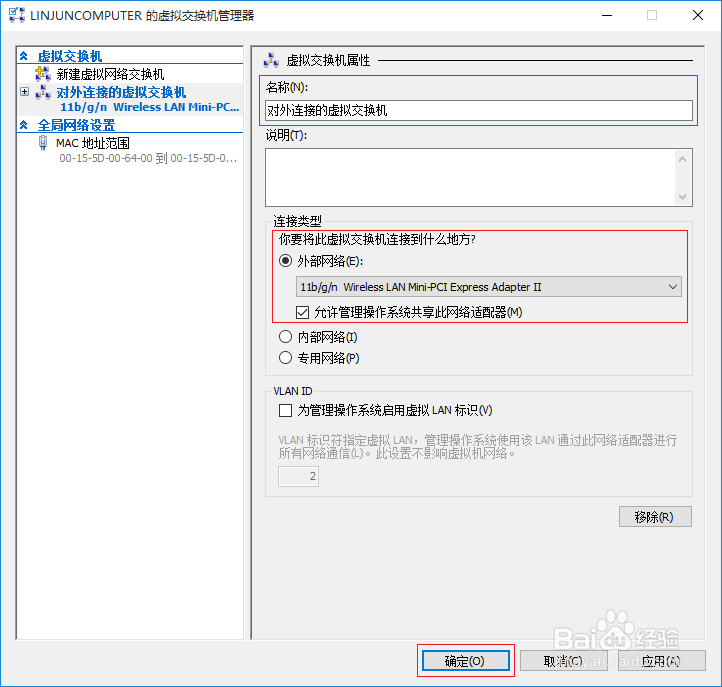
Task: Collapse the 全局网络设置 section chevron
Action: 24,125
